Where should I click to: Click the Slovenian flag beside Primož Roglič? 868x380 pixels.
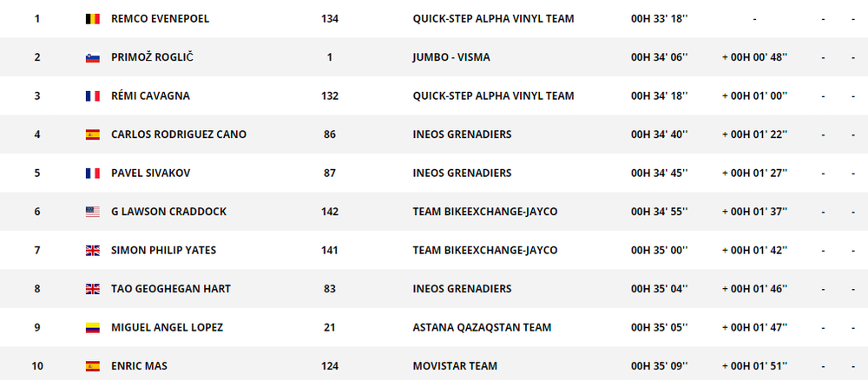tap(92, 58)
